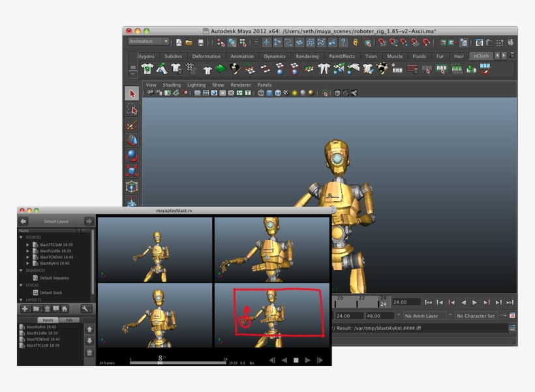Open the viewport Panels menu
The image size is (535, 392).
(264, 85)
